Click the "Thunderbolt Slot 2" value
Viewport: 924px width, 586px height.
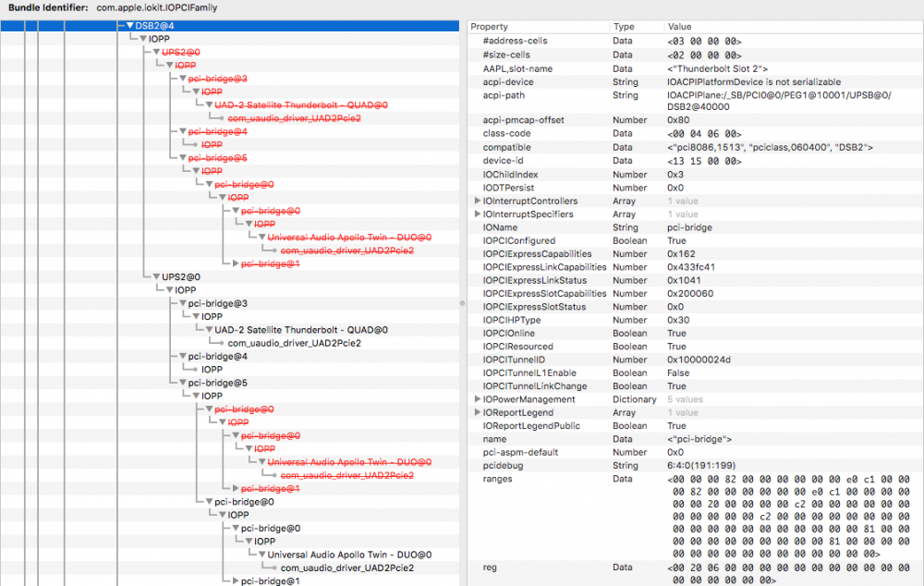pyautogui.click(x=717, y=68)
